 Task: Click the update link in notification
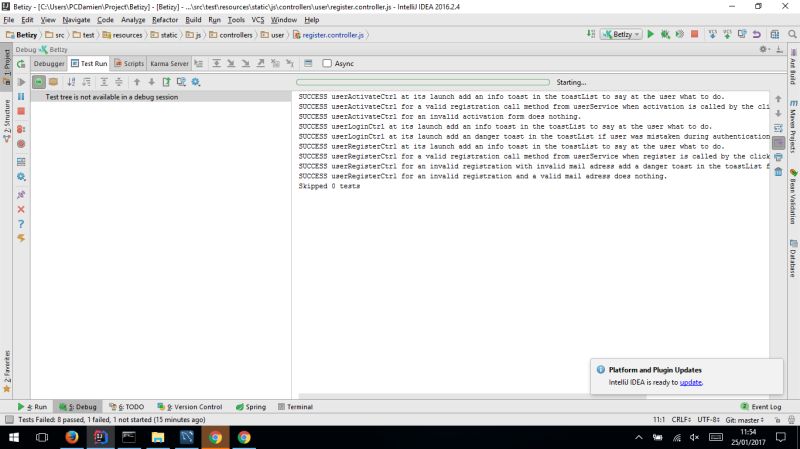(691, 382)
